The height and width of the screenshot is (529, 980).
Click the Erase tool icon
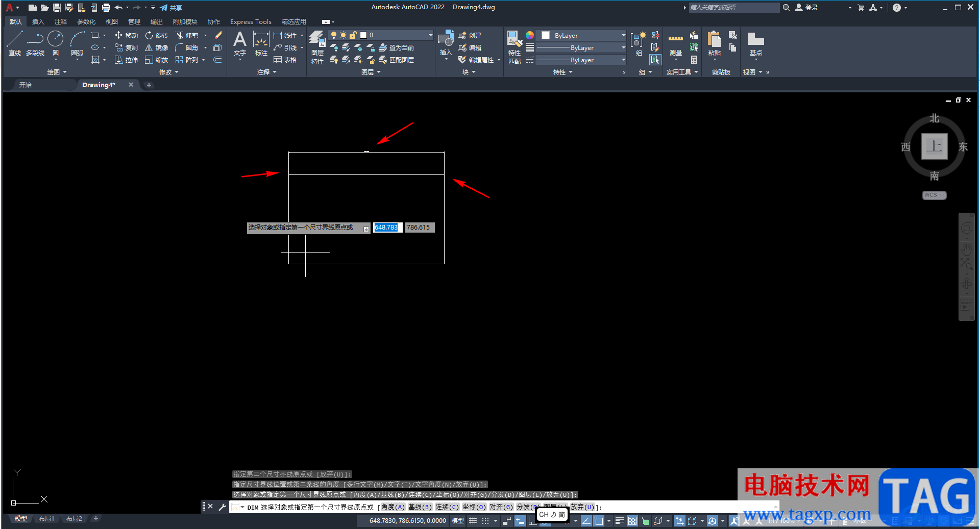point(218,35)
